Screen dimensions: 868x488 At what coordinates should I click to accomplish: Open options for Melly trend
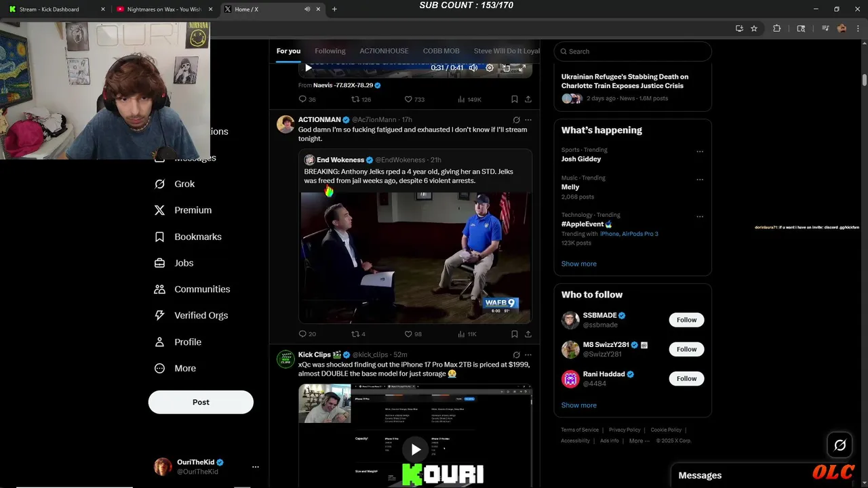pos(700,180)
